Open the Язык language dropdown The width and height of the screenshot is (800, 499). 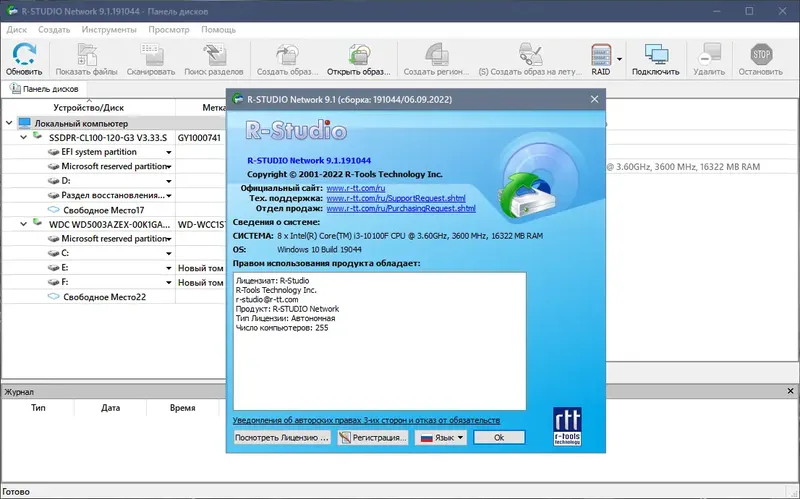441,437
